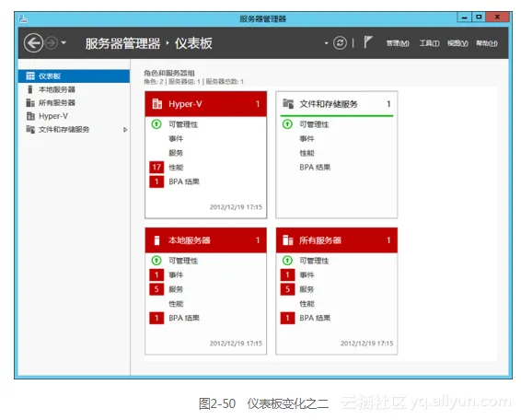This screenshot has width=521, height=420.
Task: Click 本地服务器 tile green manageability icon
Action: (156, 261)
